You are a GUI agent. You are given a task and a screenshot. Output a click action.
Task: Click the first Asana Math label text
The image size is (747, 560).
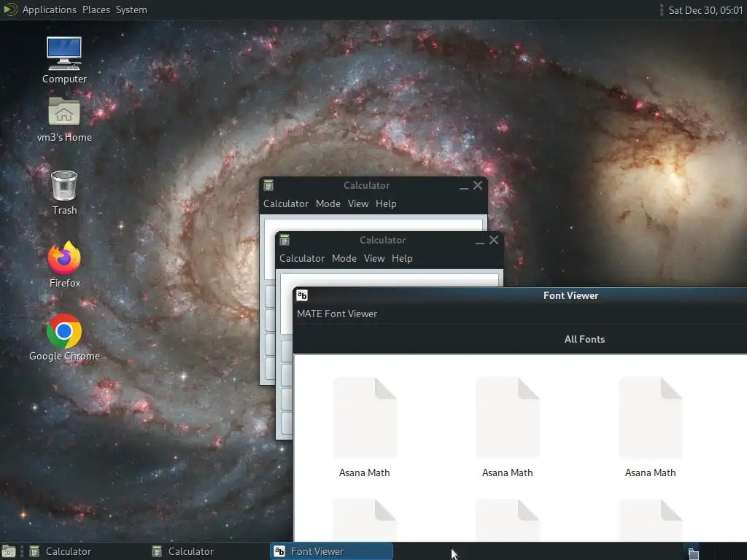coord(365,472)
